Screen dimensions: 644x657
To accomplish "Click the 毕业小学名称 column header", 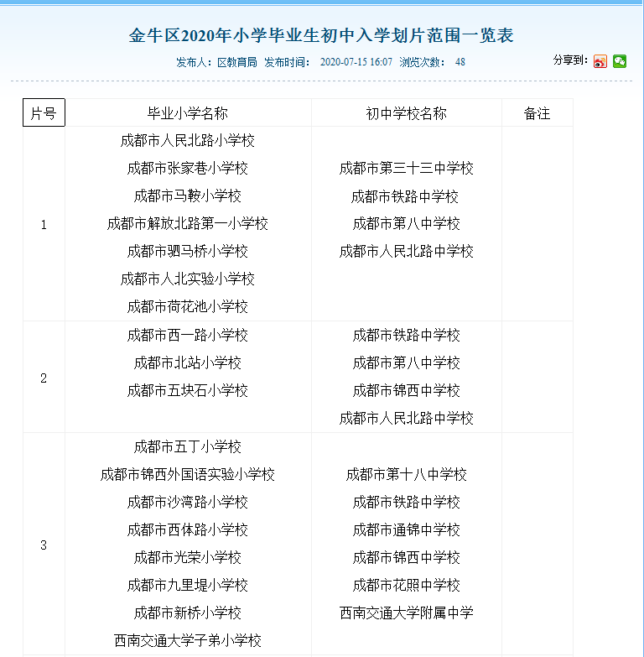I will coord(188,113).
